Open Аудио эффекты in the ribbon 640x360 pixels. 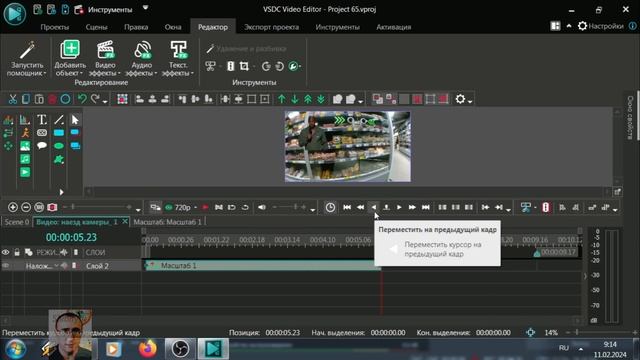pos(142,58)
